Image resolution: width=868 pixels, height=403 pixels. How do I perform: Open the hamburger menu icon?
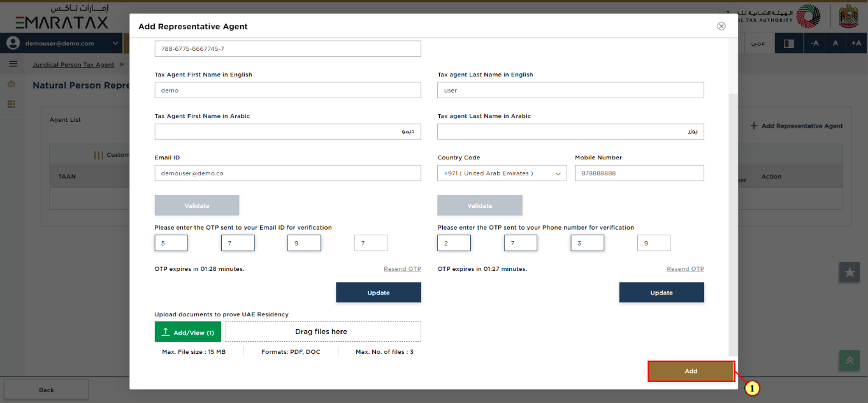[x=13, y=64]
